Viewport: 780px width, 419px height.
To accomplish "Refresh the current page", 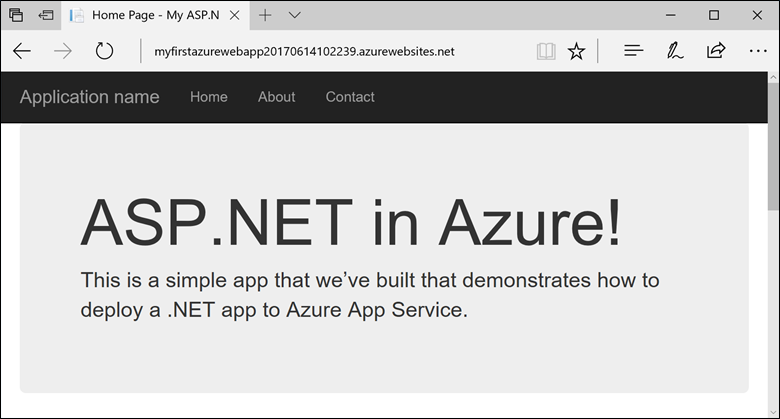I will coord(104,51).
